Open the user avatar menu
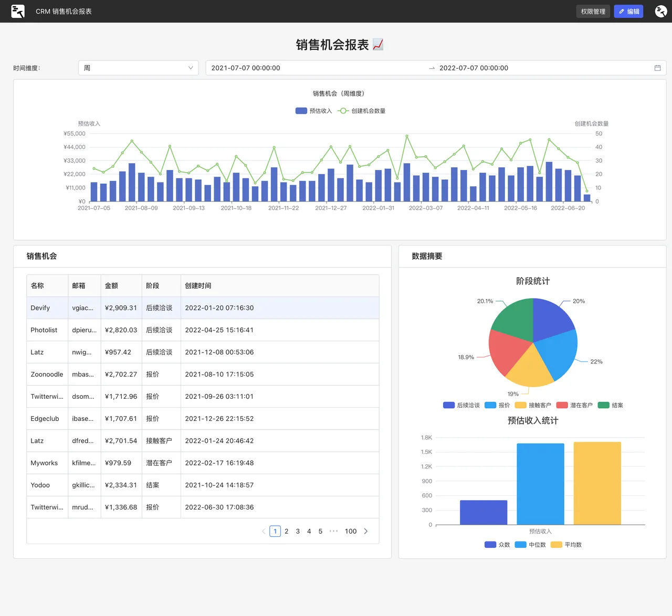This screenshot has height=616, width=672. (x=661, y=11)
